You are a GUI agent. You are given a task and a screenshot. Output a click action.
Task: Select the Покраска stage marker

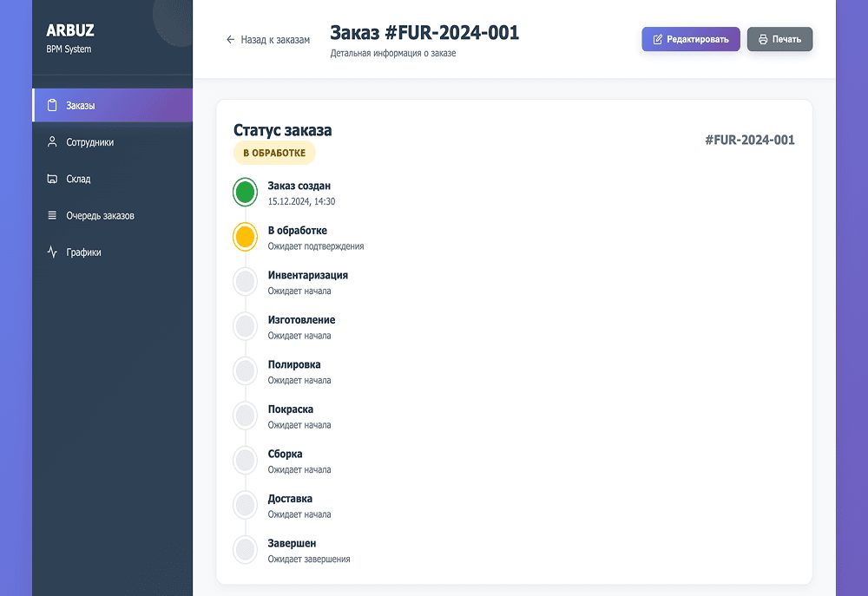point(246,416)
